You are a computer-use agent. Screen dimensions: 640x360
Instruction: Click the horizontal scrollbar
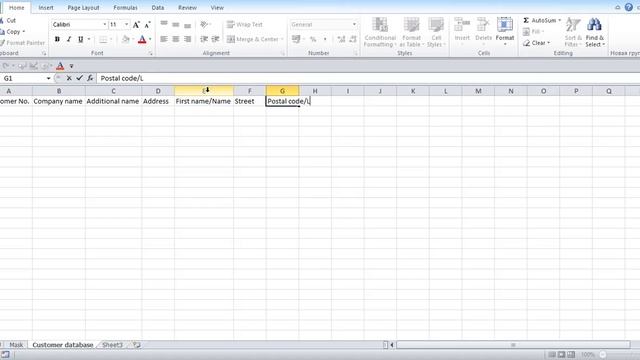(x=513, y=345)
